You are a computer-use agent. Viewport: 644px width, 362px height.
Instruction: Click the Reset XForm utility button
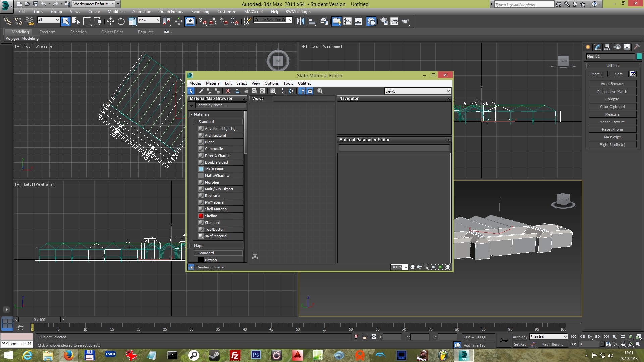pos(612,129)
